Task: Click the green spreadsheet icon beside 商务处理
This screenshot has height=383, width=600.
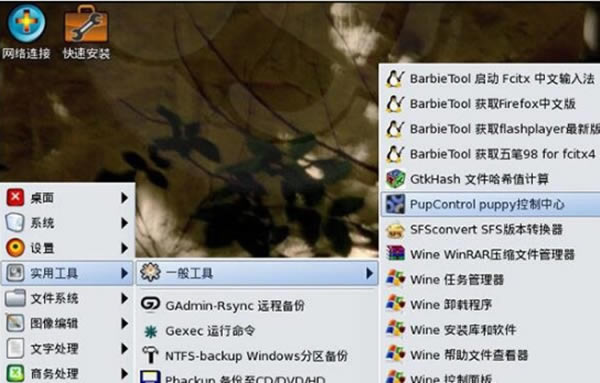Action: [x=15, y=373]
